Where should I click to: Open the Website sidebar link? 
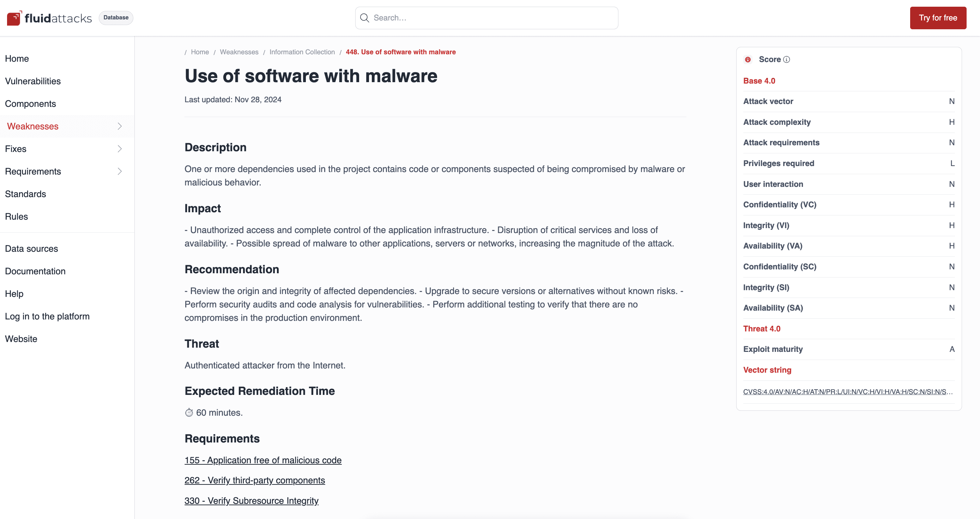[21, 339]
